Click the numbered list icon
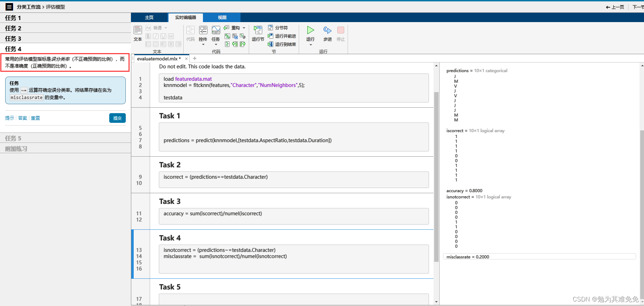Screen dimensions: 644x306 (x=156, y=44)
